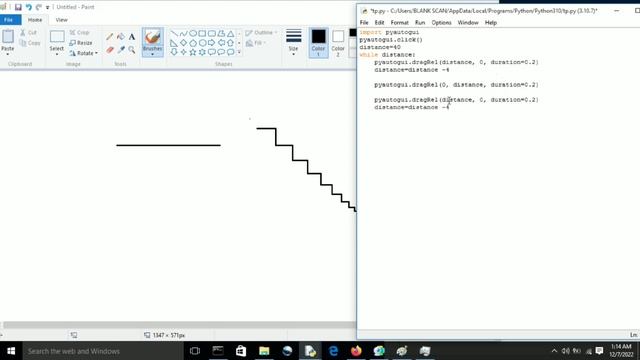The image size is (640, 360).
Task: Select the Color 1 foreground swatch
Action: coord(318,42)
